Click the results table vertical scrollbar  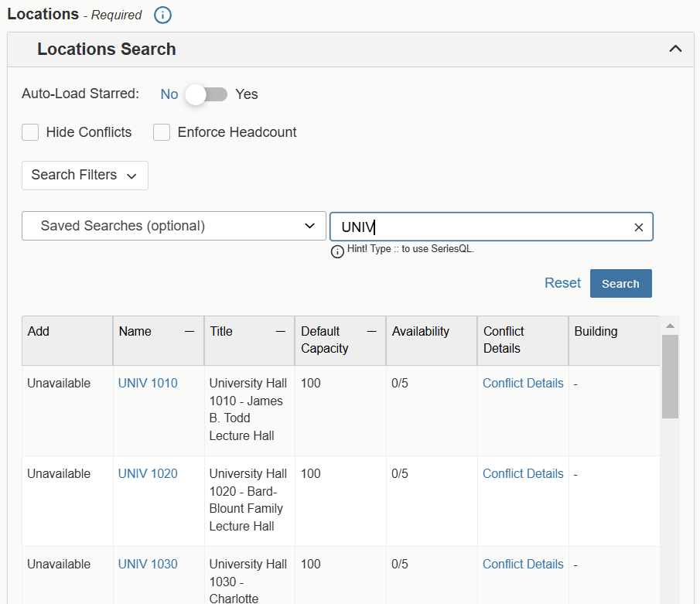(x=670, y=377)
